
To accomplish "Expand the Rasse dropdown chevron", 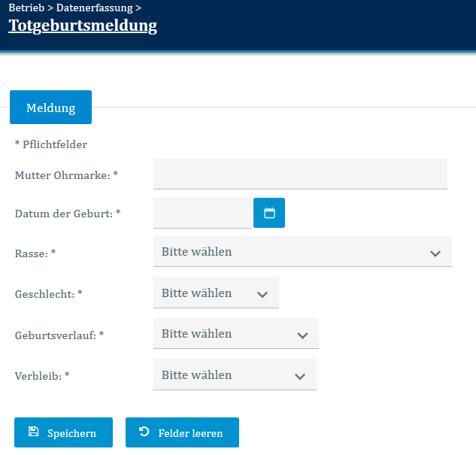I will tap(435, 253).
